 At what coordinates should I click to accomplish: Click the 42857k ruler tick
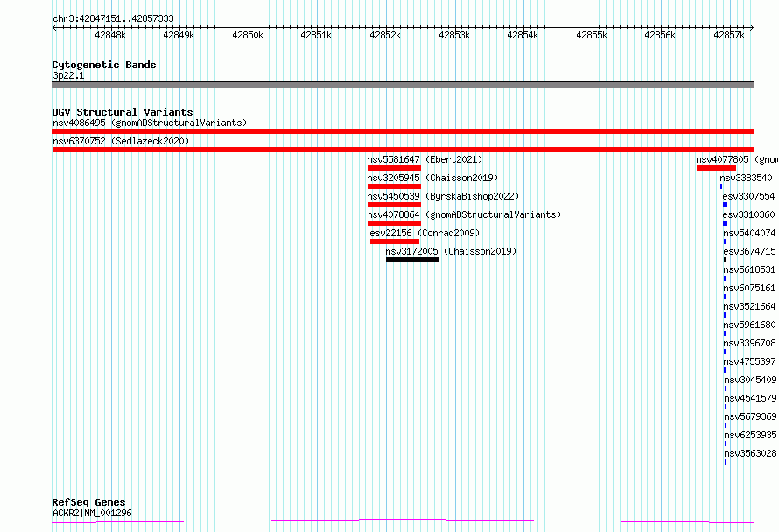pos(729,35)
